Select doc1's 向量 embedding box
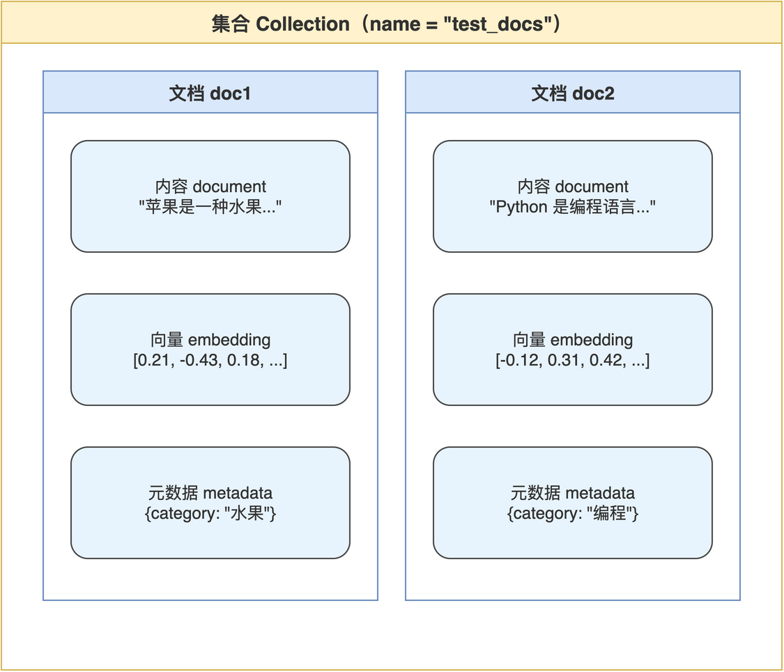This screenshot has width=784, height=672. coord(210,350)
